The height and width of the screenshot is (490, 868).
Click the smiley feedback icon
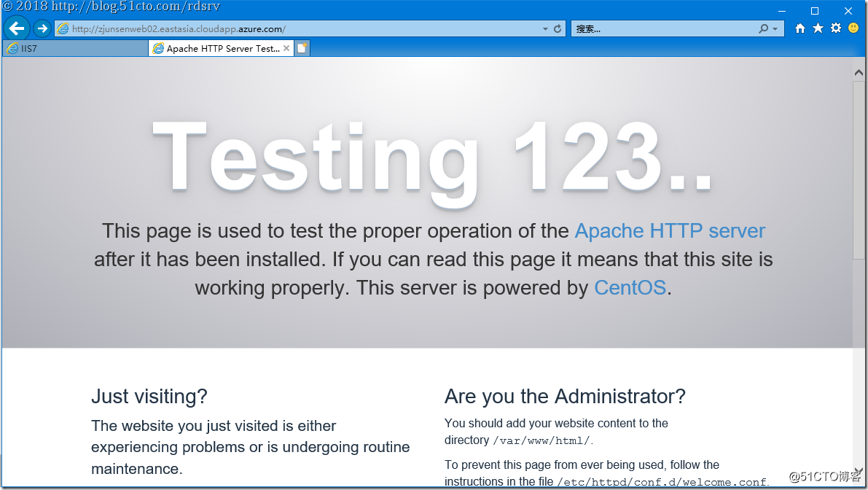[x=853, y=28]
